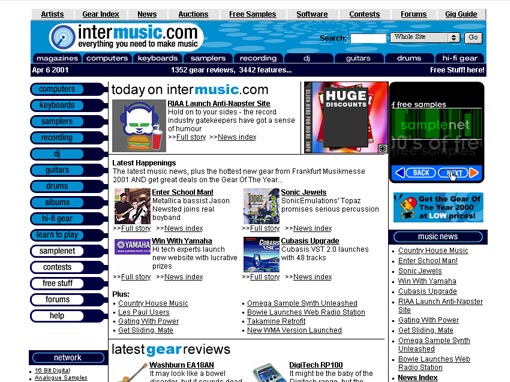The height and width of the screenshot is (382, 510).
Task: Open Gig Guide in the top menu
Action: pos(461,14)
